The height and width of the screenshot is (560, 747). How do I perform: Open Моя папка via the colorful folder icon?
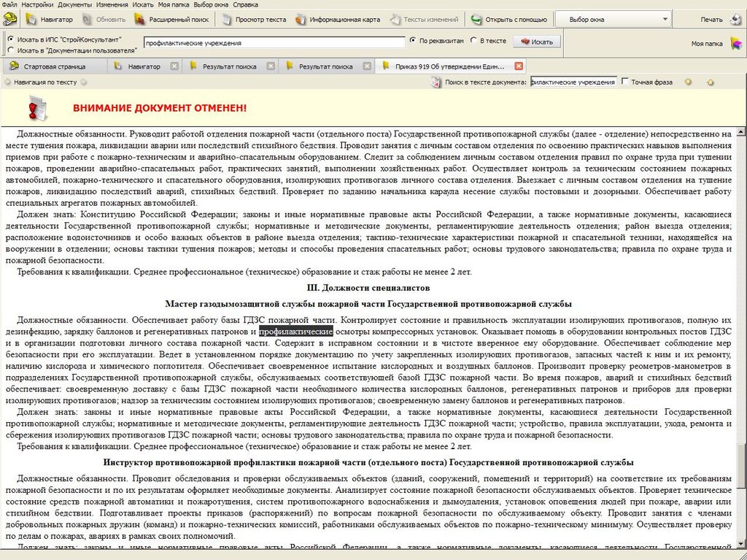click(x=736, y=44)
